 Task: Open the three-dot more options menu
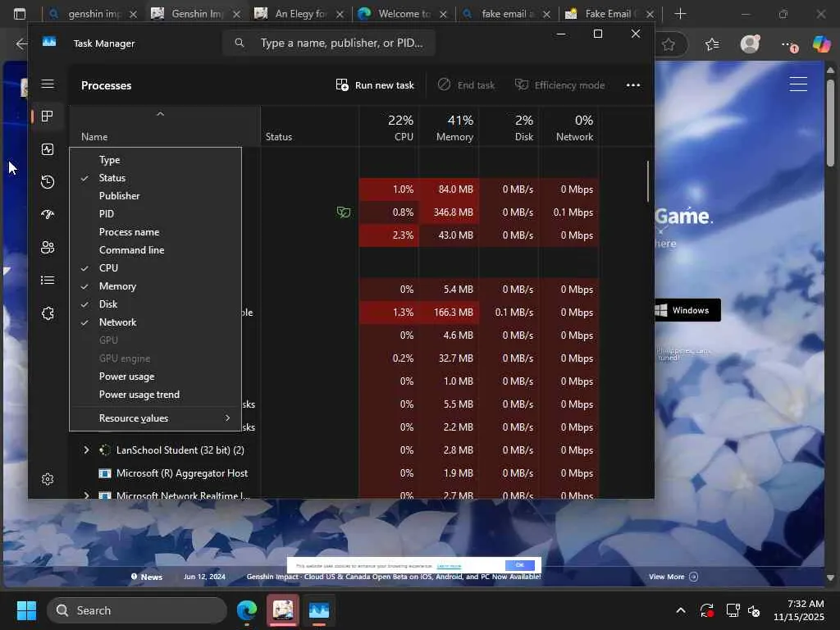[x=633, y=85]
